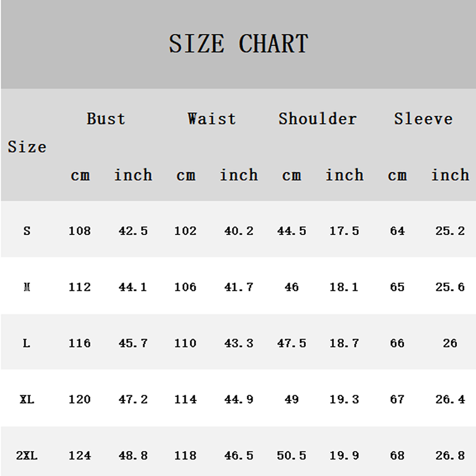This screenshot has height=476, width=476.
Task: Click the S size row label
Action: click(x=27, y=231)
